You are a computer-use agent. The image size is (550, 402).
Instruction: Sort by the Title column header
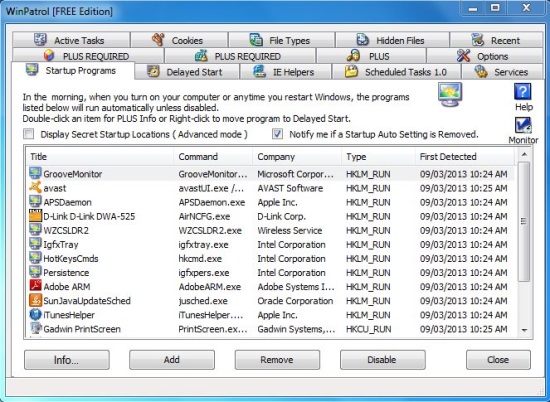point(100,156)
